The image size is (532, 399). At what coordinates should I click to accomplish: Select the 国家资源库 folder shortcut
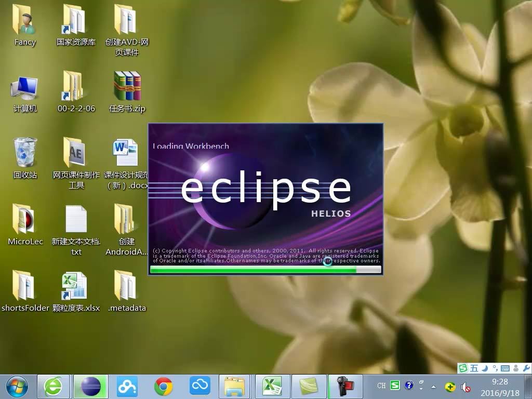tap(76, 25)
